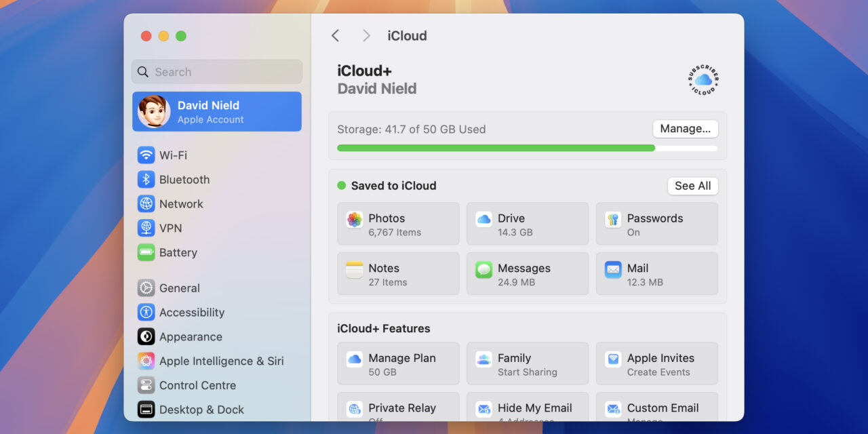
Task: Click 'Apple Account' text under David Nield
Action: 211,120
